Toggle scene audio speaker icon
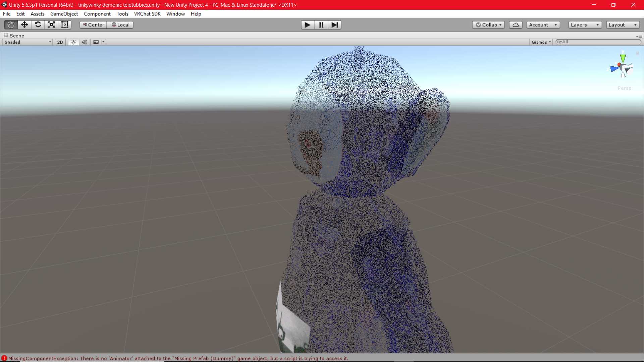The width and height of the screenshot is (644, 362). pyautogui.click(x=84, y=42)
